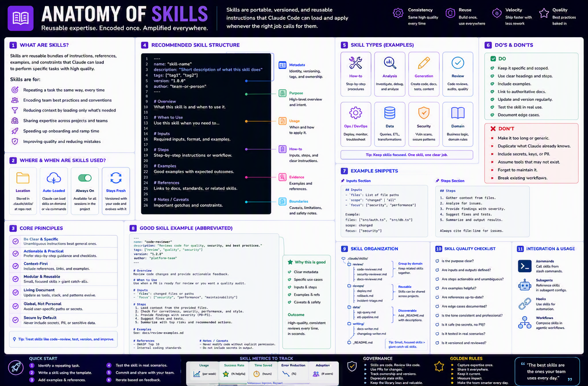Open the Auto-Loaded cloud download icon
588x386 pixels.
click(x=54, y=178)
